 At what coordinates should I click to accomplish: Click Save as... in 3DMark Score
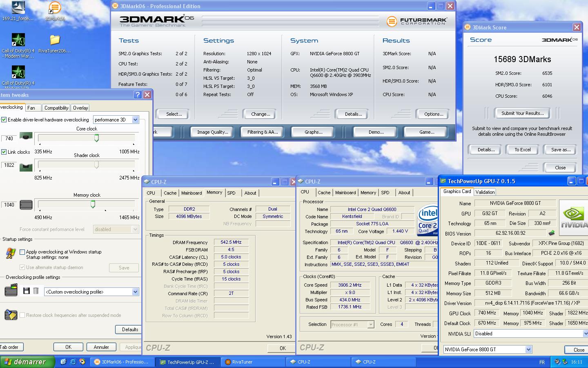coord(561,150)
